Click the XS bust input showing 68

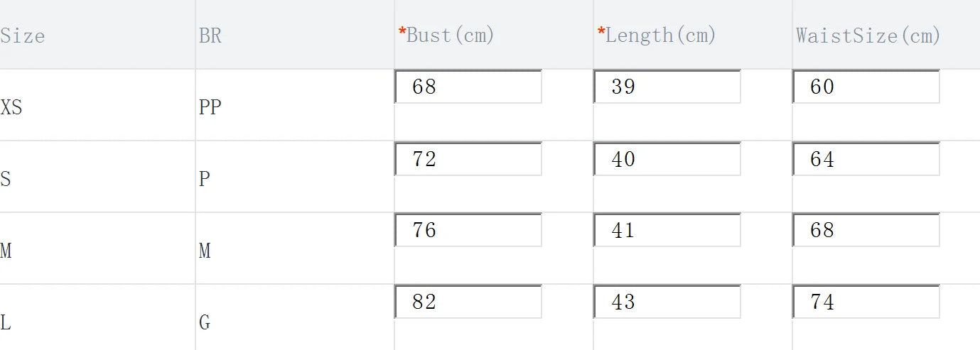468,87
